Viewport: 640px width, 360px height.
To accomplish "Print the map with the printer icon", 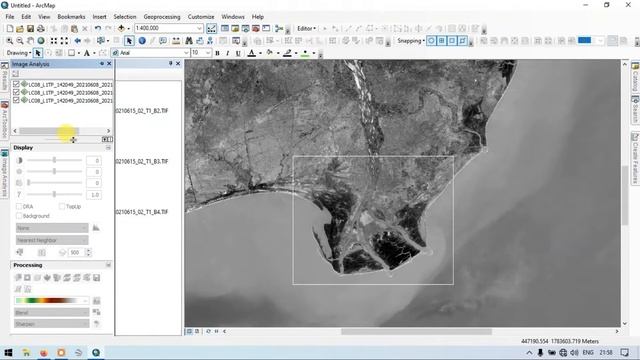I will [40, 29].
